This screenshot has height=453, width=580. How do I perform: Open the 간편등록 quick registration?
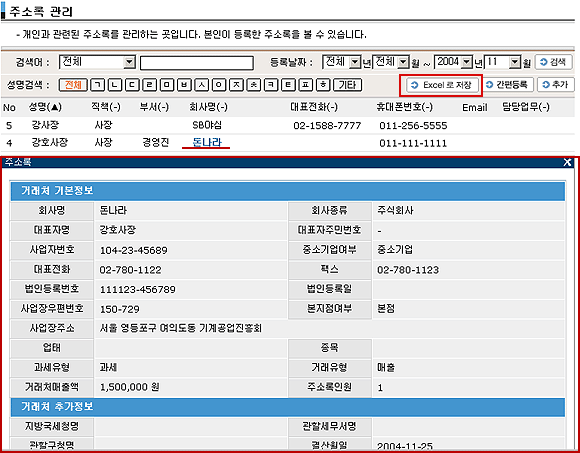pos(508,85)
